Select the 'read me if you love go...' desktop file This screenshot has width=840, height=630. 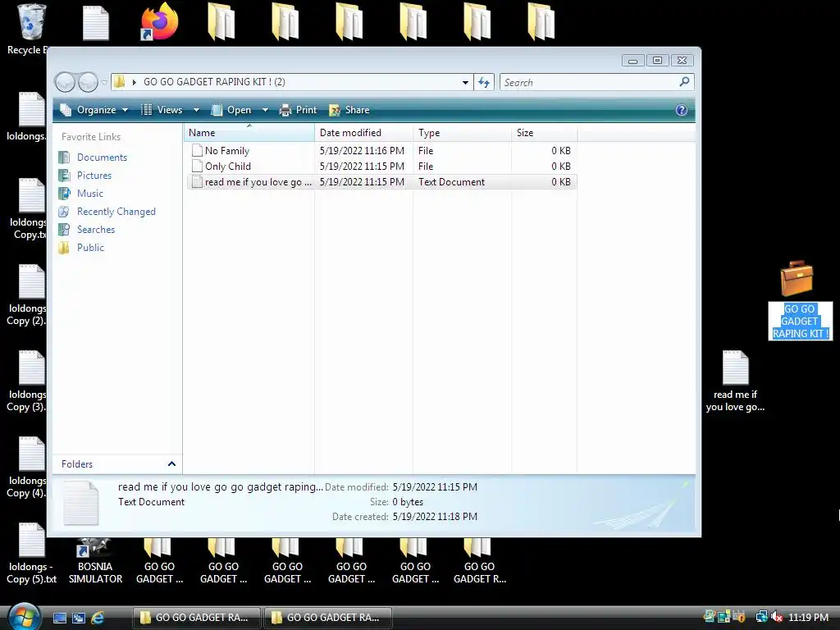click(x=735, y=381)
